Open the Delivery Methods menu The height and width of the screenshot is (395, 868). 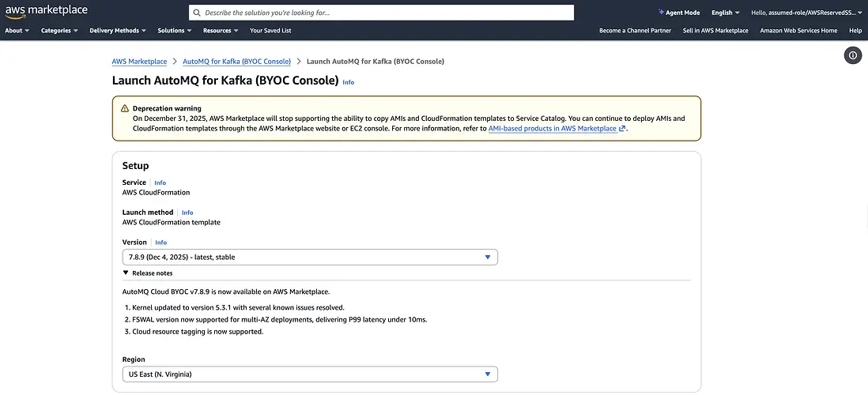[119, 31]
